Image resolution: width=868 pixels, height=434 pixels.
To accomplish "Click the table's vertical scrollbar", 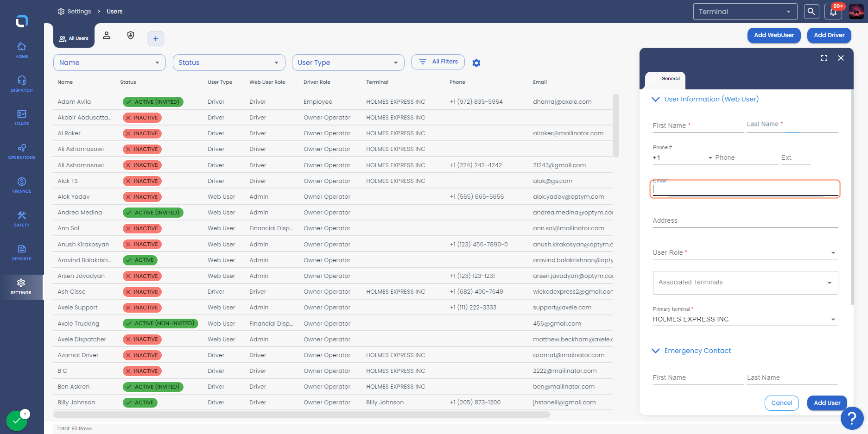I will point(616,126).
